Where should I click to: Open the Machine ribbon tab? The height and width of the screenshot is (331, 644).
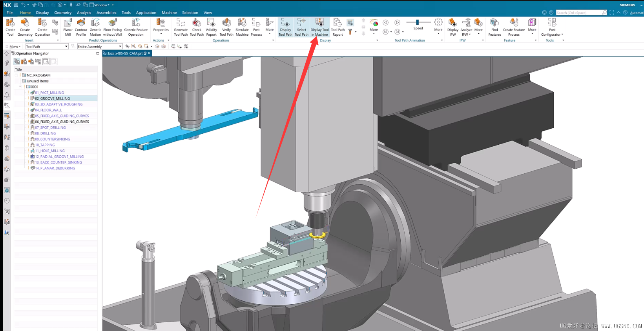coord(169,13)
